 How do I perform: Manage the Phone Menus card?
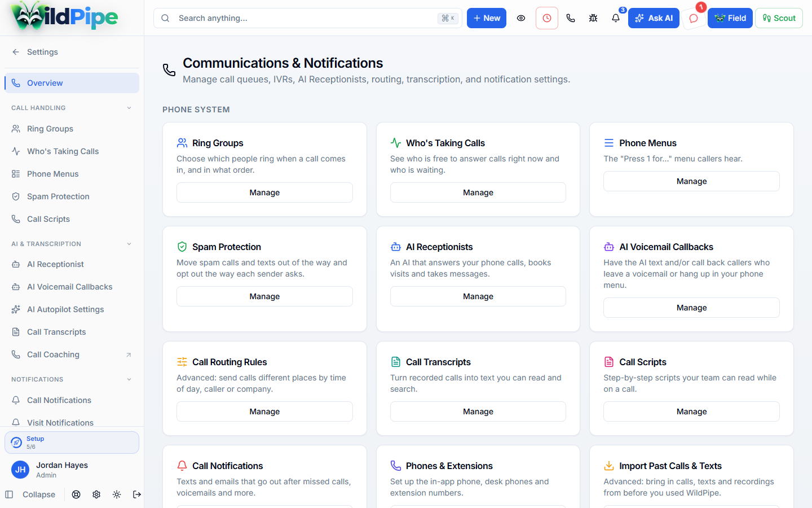691,181
